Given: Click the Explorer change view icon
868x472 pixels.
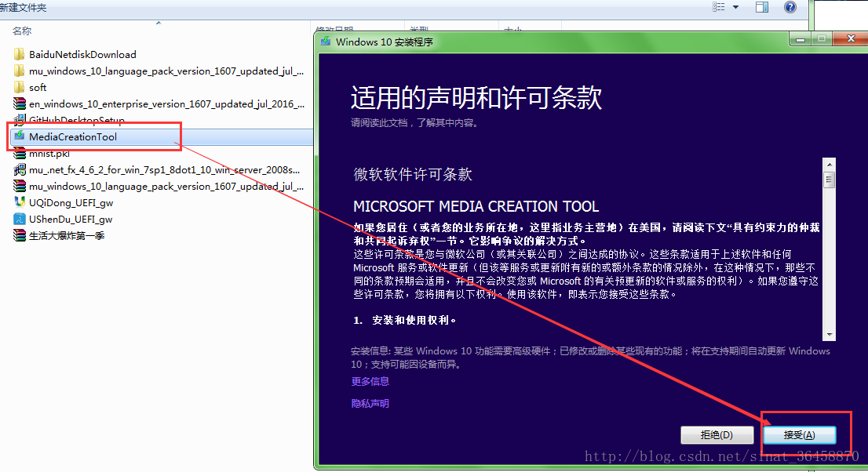Looking at the screenshot, I should click(x=719, y=7).
